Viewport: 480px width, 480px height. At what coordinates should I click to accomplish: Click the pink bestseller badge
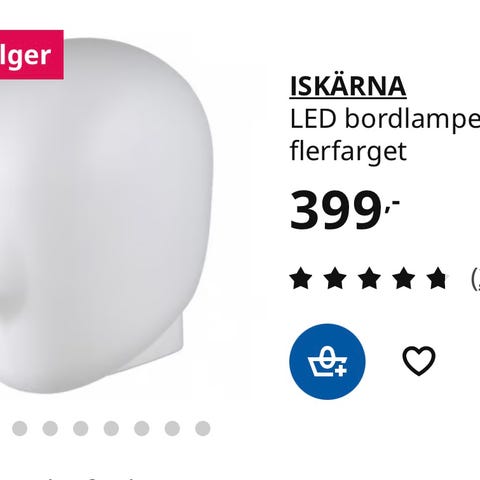click(x=32, y=55)
